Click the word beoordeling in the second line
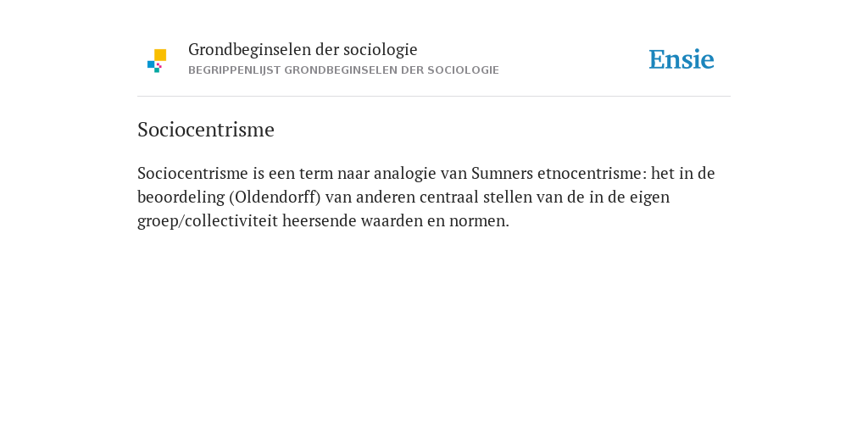868x434 pixels. 181,197
